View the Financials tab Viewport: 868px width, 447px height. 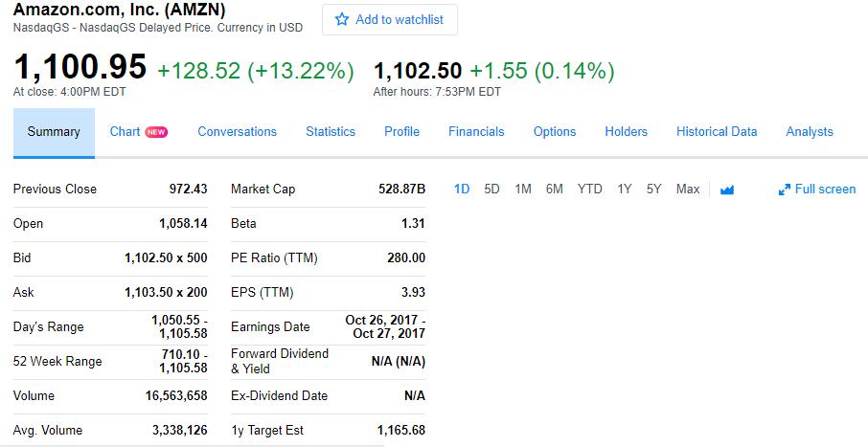click(x=476, y=132)
